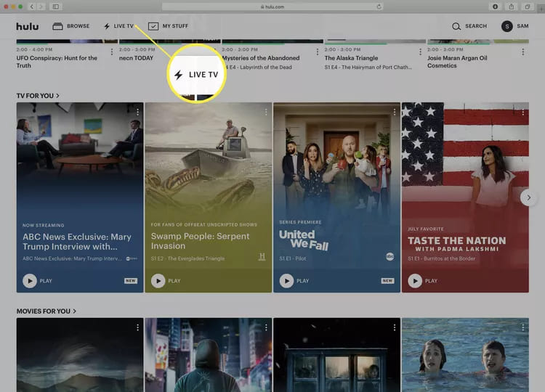Screen dimensions: 545x392
Task: Show next TV FOR YOU titles with the arrow
Action: [x=529, y=197]
